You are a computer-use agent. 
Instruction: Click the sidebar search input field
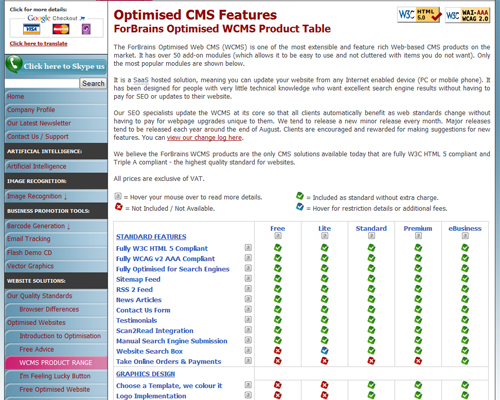pos(42,83)
